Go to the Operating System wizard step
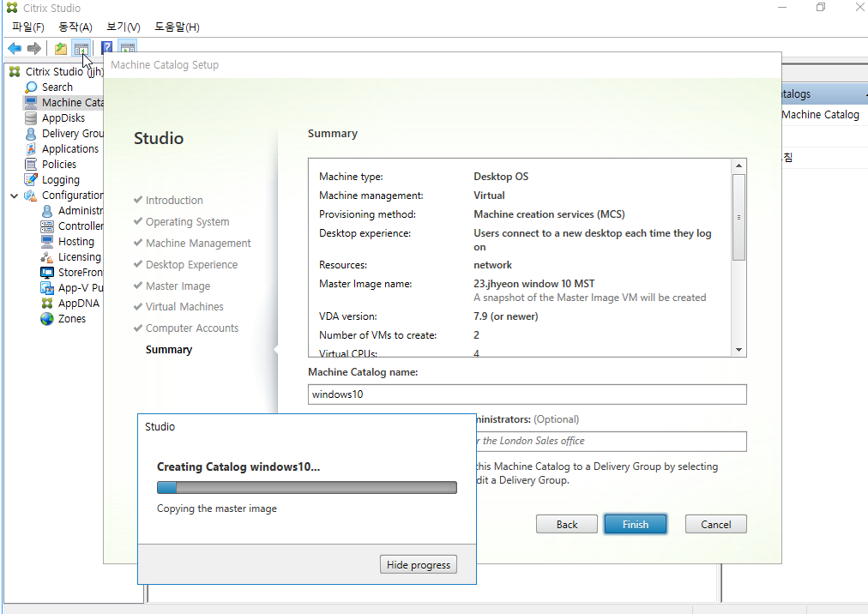 [x=188, y=222]
